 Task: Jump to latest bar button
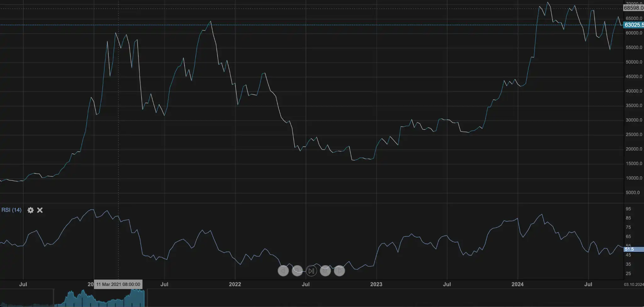coord(311,271)
